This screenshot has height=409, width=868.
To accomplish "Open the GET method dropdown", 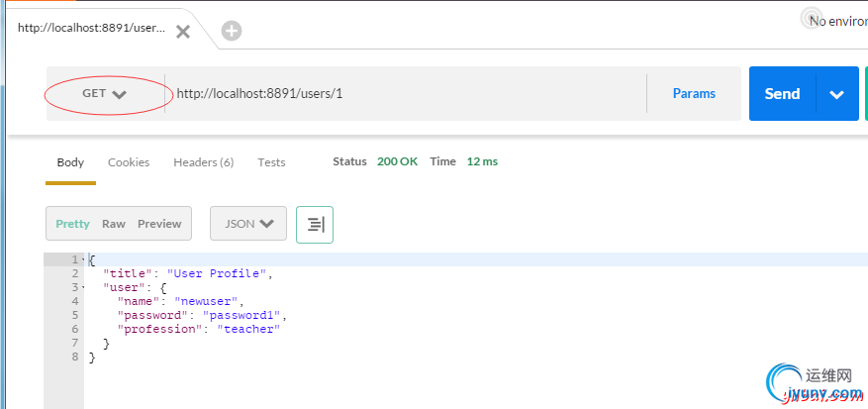I will tap(104, 94).
